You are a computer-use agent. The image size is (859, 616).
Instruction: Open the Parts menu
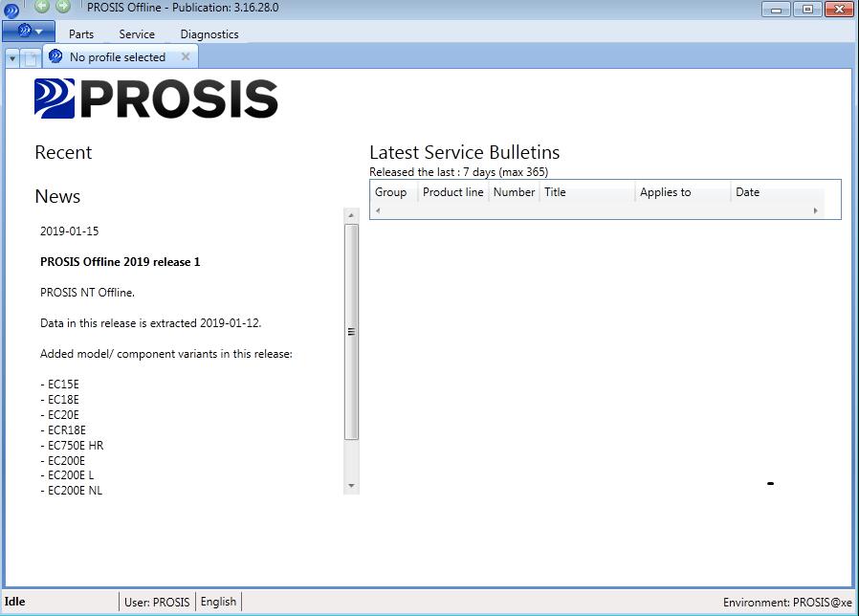[x=81, y=34]
